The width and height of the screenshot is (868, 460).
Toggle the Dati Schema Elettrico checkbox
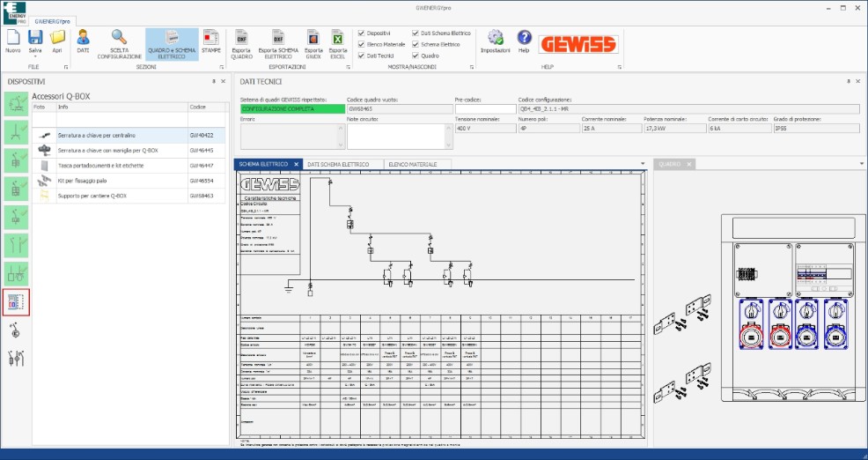(x=416, y=33)
